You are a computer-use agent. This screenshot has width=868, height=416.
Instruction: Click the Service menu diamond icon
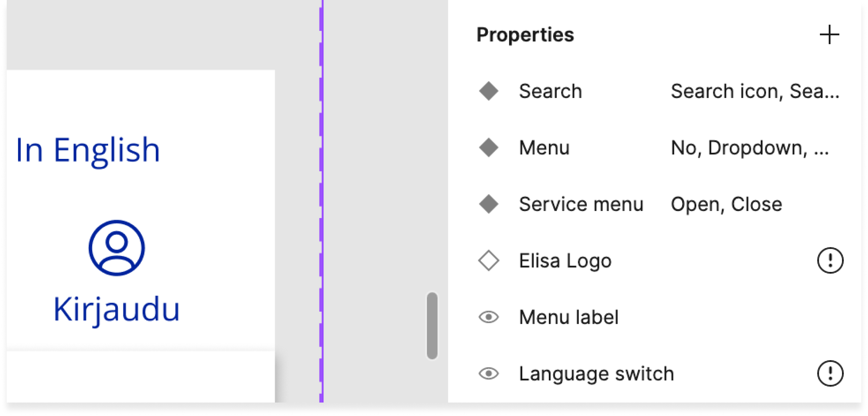pos(489,204)
